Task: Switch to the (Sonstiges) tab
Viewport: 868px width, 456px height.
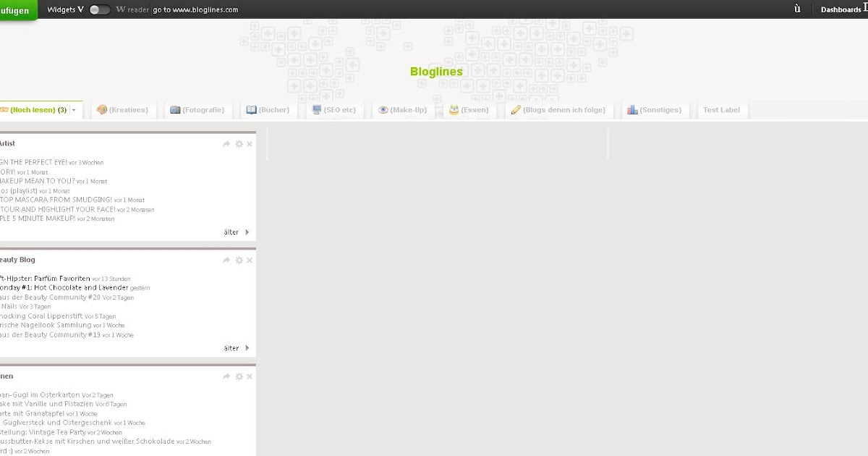Action: click(654, 110)
